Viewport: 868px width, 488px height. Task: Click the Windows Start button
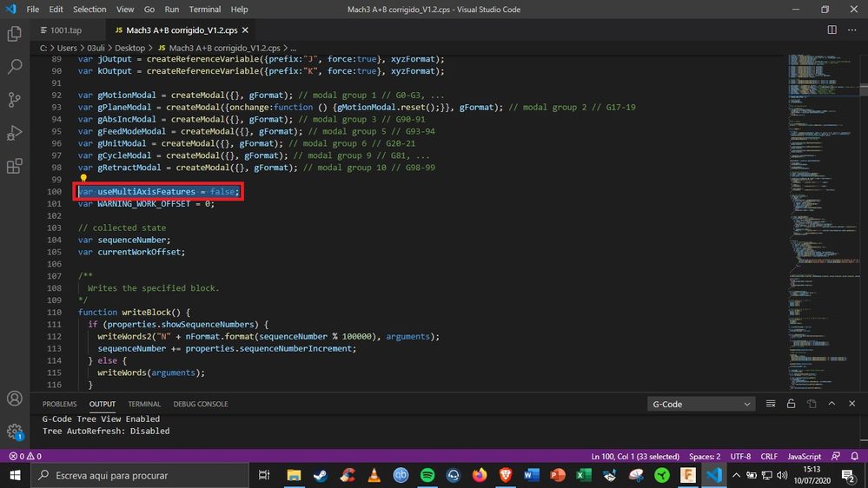(15, 475)
